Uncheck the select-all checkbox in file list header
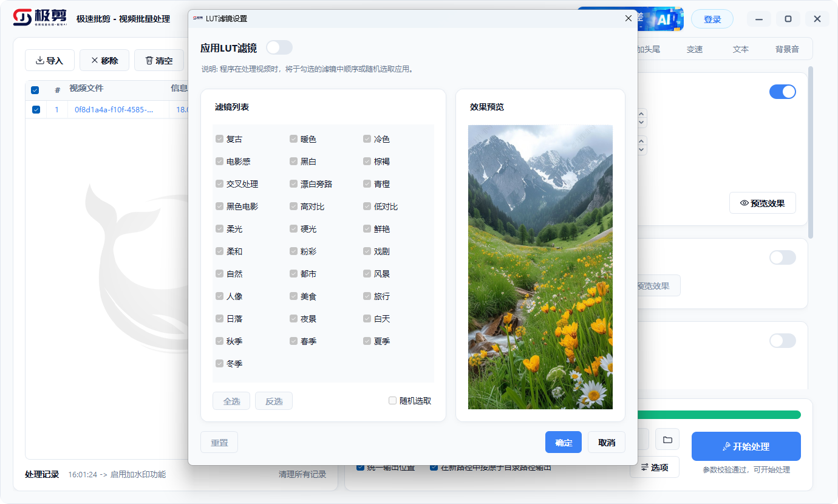The height and width of the screenshot is (504, 838). pyautogui.click(x=35, y=90)
